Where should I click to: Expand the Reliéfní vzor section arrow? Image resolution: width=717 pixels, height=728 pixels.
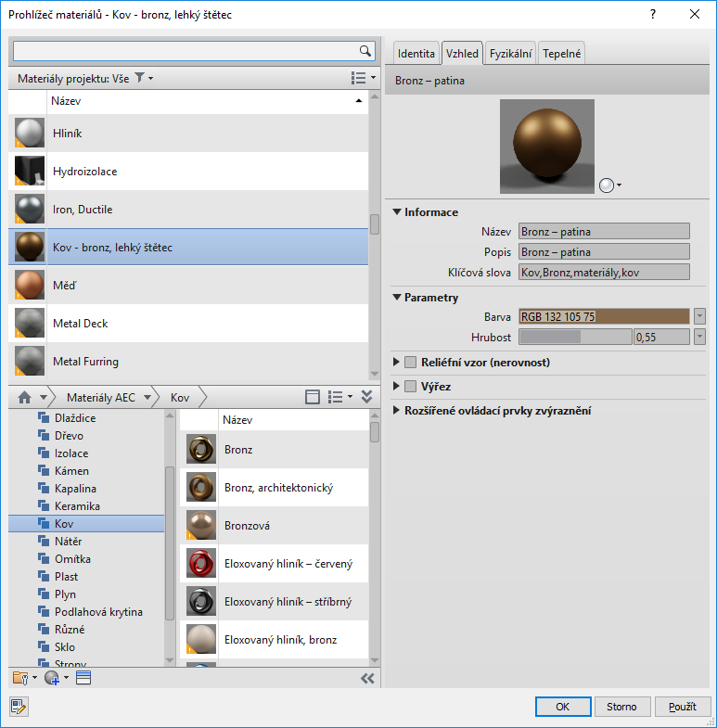[x=396, y=362]
